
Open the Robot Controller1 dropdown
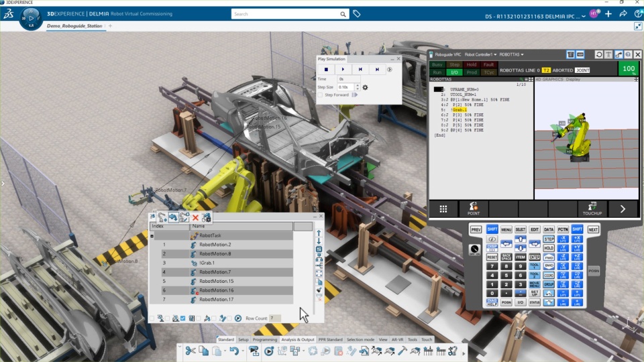[480, 54]
